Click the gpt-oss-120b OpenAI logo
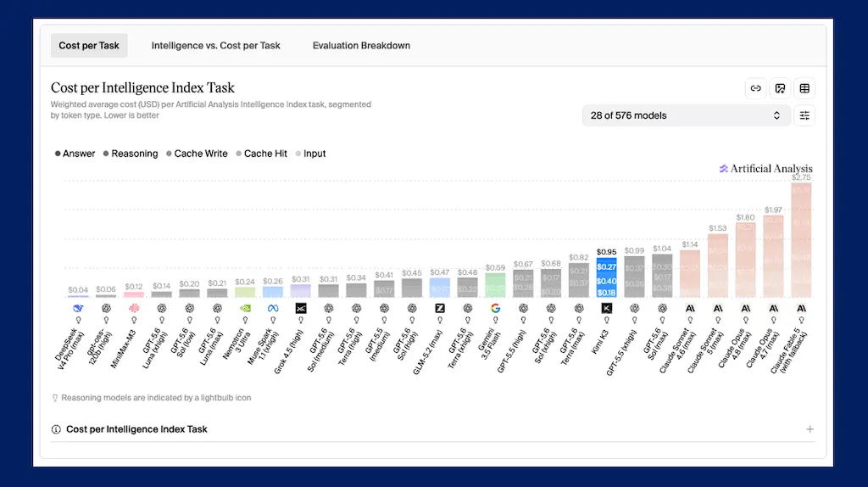The image size is (868, 487). [106, 308]
